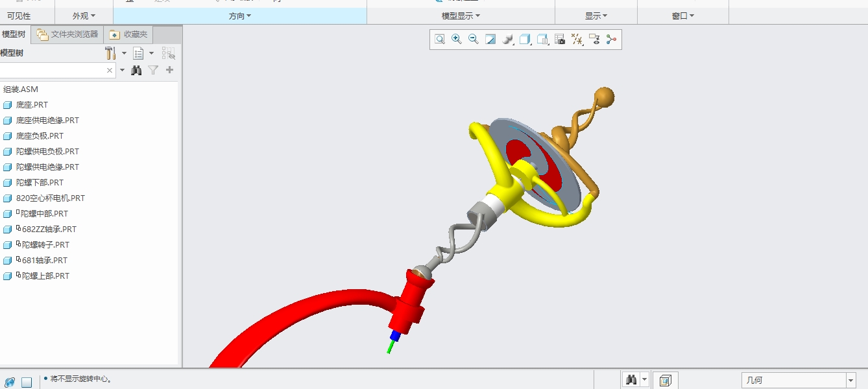Select 组装.ASM root in model tree
This screenshot has width=868, height=389.
coord(21,89)
